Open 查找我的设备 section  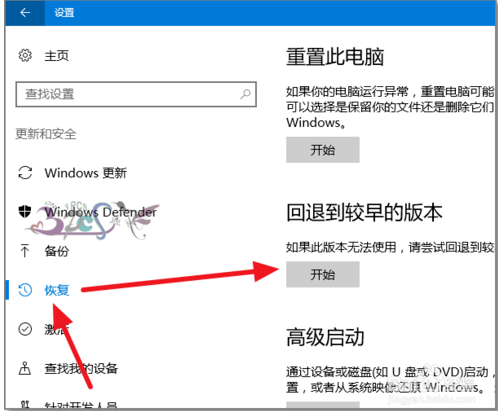tap(81, 368)
